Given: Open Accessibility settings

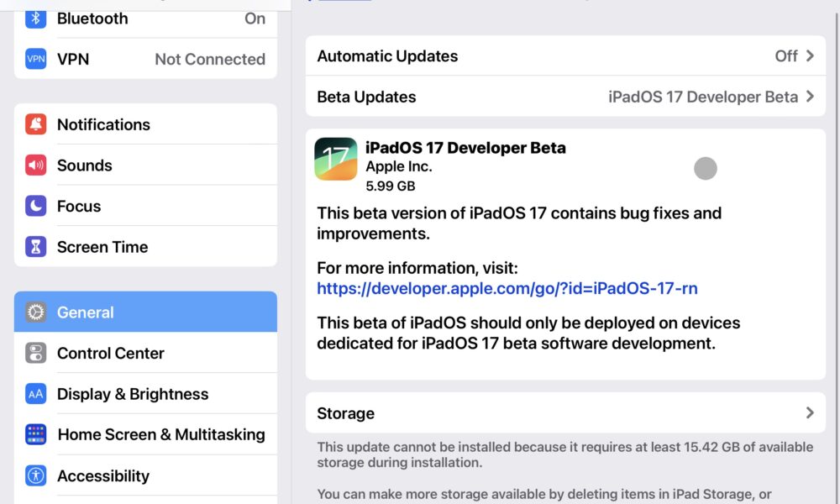Looking at the screenshot, I should [145, 475].
